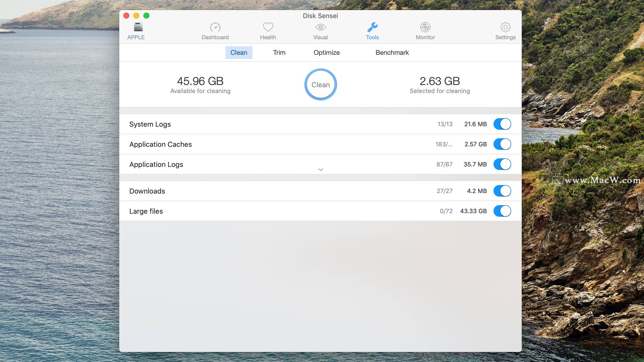Viewport: 644px width, 362px height.
Task: Click the Disk Sensei window title
Action: tap(320, 16)
